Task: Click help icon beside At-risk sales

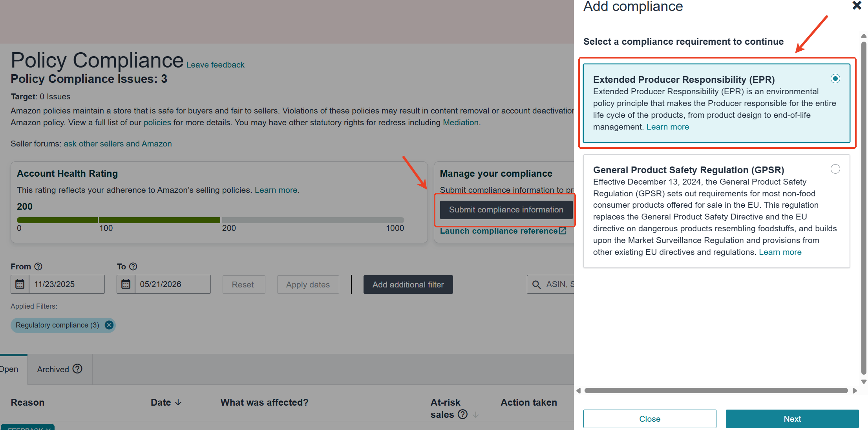Action: tap(463, 414)
